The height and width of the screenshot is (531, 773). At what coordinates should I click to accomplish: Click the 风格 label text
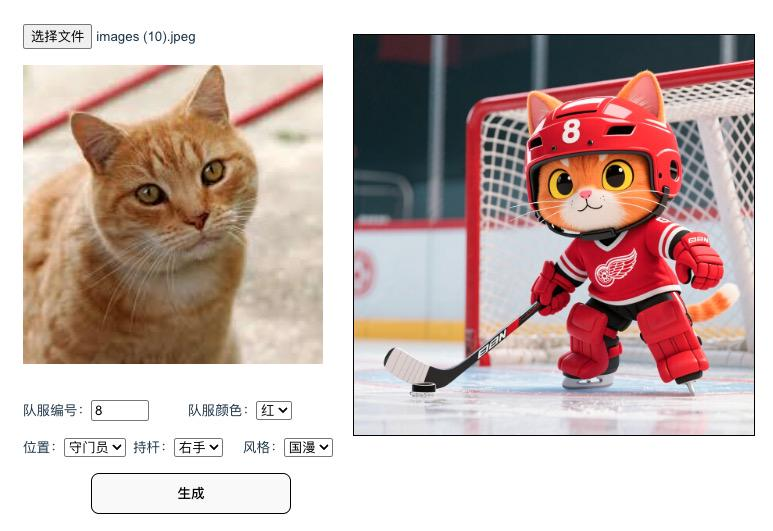pyautogui.click(x=259, y=447)
